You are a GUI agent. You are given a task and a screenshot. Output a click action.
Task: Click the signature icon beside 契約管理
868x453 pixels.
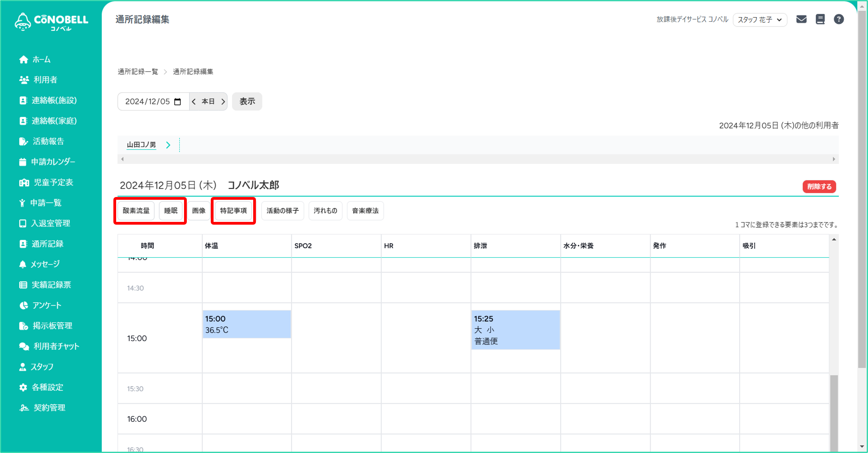[x=24, y=408]
